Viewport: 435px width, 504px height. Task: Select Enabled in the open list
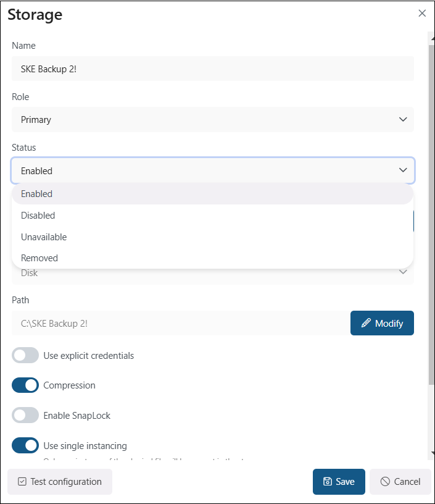pyautogui.click(x=37, y=194)
